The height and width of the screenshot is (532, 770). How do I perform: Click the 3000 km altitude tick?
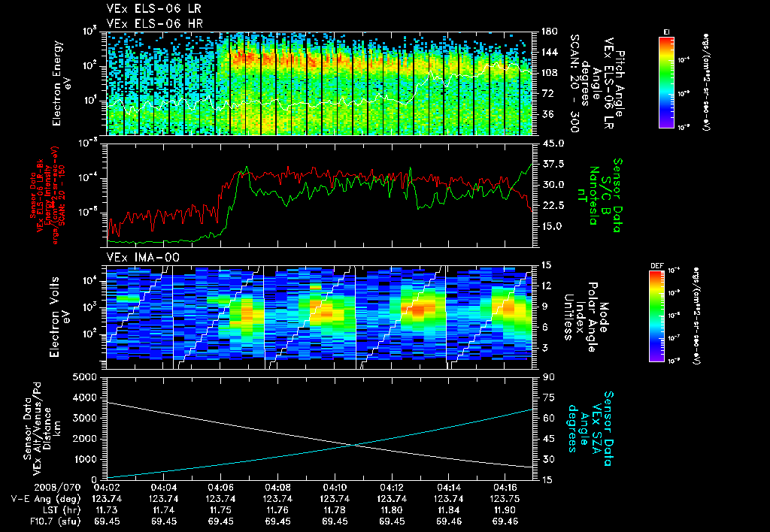pyautogui.click(x=84, y=418)
